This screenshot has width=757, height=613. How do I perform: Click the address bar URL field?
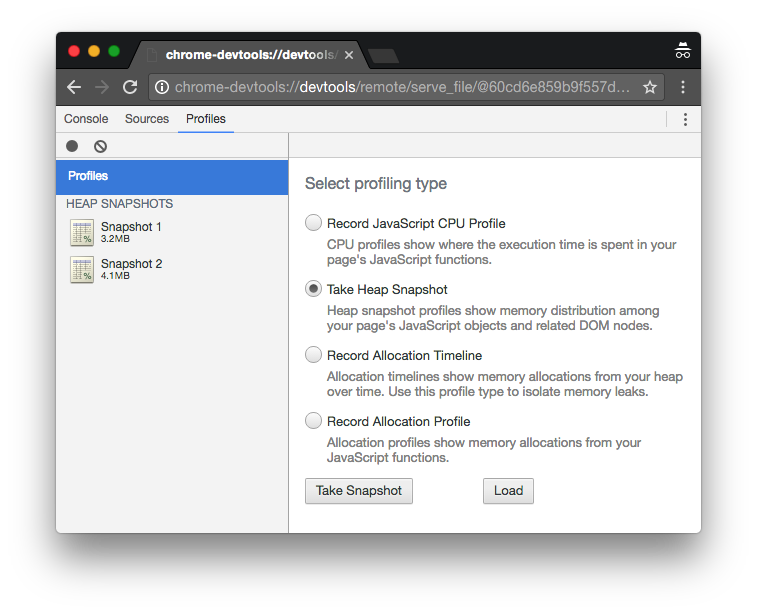[x=402, y=87]
